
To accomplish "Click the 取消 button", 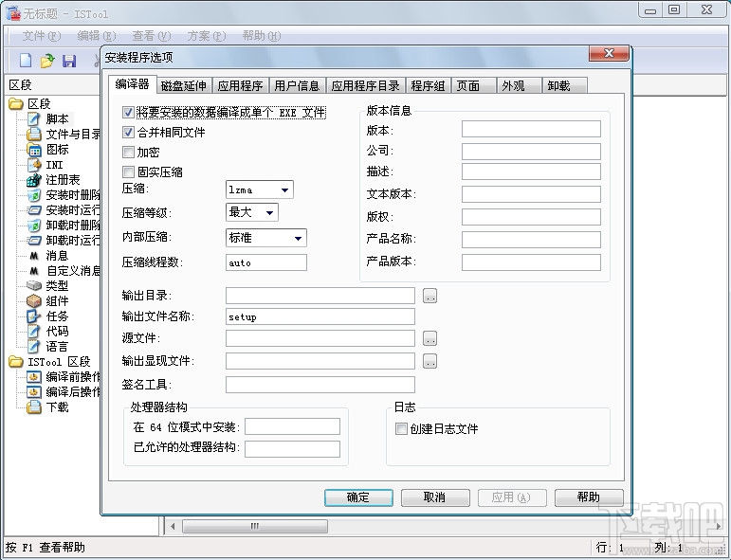I will 435,497.
